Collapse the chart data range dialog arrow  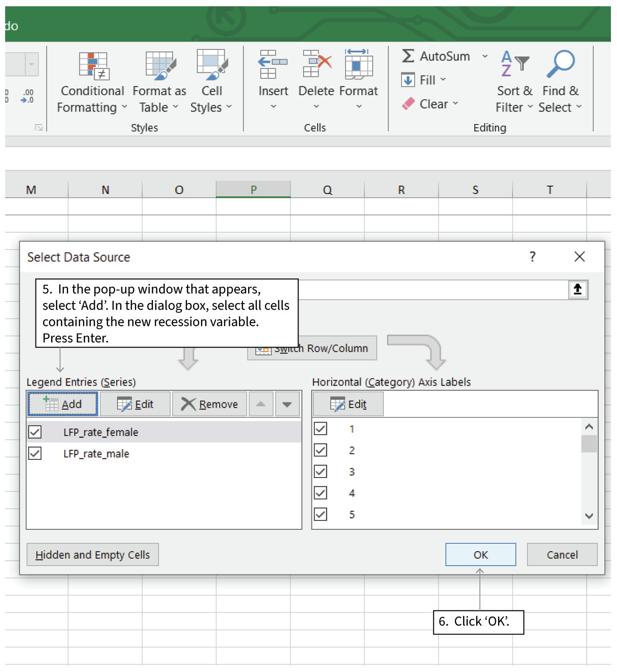click(577, 290)
